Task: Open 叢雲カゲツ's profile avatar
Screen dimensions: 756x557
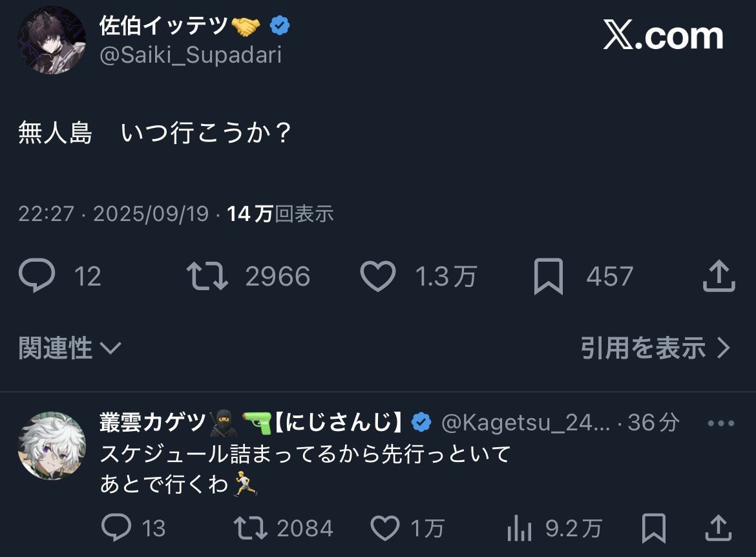Action: (x=52, y=446)
